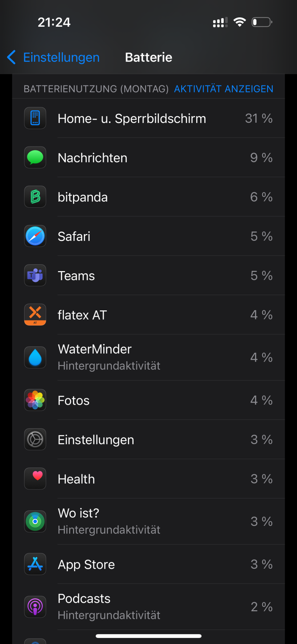Screen dimensions: 297x644
Task: Tap the back chevron arrow
Action: coord(12,57)
